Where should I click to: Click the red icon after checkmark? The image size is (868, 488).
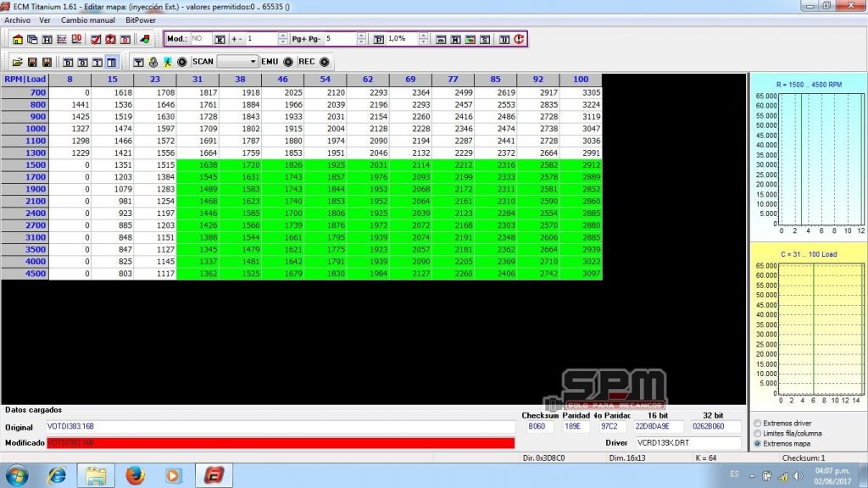pyautogui.click(x=111, y=39)
